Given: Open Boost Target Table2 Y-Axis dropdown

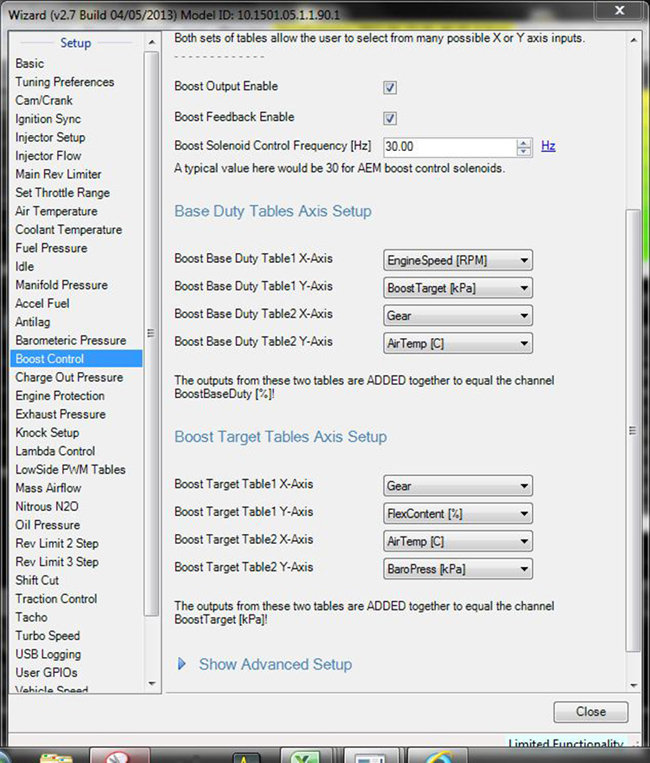Looking at the screenshot, I should (x=458, y=569).
